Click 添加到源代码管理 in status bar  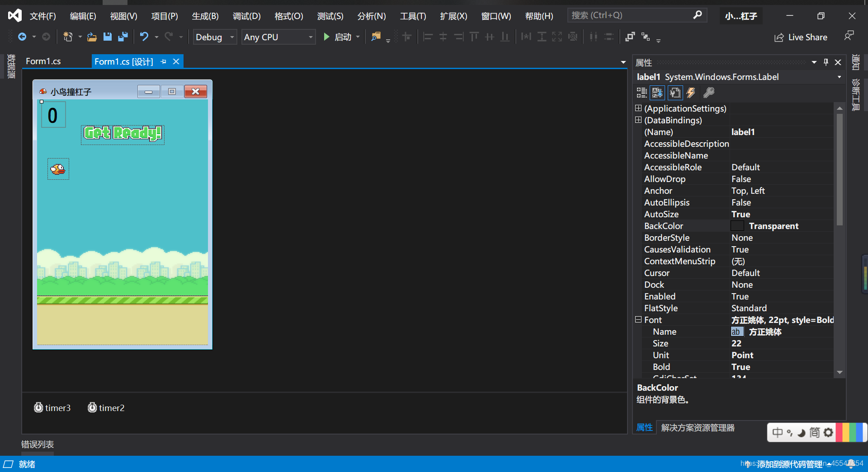pyautogui.click(x=789, y=464)
